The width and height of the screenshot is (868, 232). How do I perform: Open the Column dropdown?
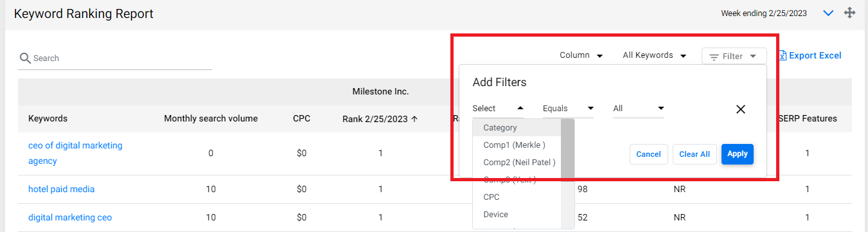coord(581,55)
